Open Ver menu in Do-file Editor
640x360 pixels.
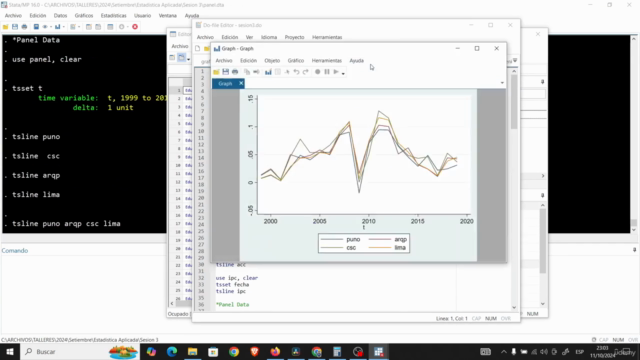pyautogui.click(x=249, y=37)
